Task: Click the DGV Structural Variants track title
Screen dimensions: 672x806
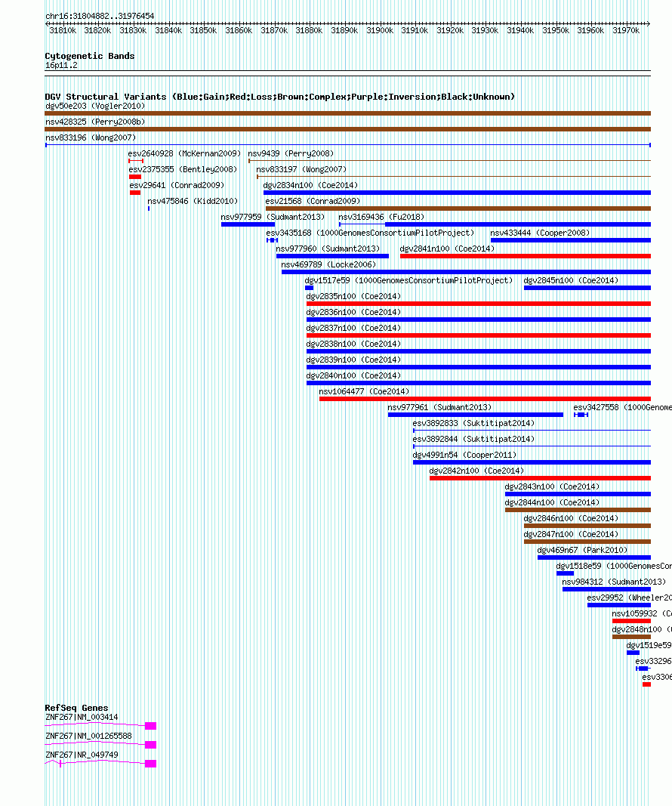Action: coord(279,97)
